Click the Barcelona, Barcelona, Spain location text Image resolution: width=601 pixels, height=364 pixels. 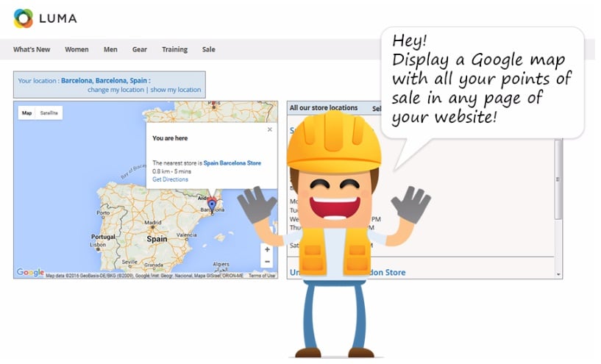pos(104,80)
